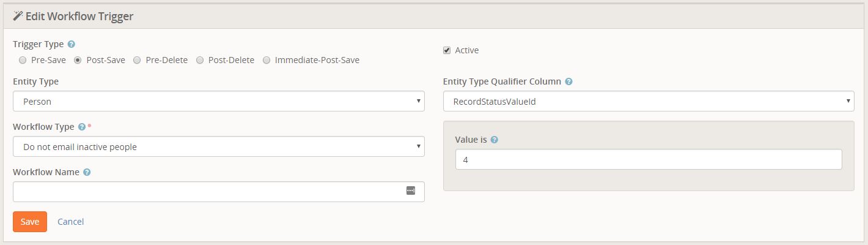Screen dimensions: 868x245
Task: Choose the Pre-Delete trigger type
Action: point(137,60)
